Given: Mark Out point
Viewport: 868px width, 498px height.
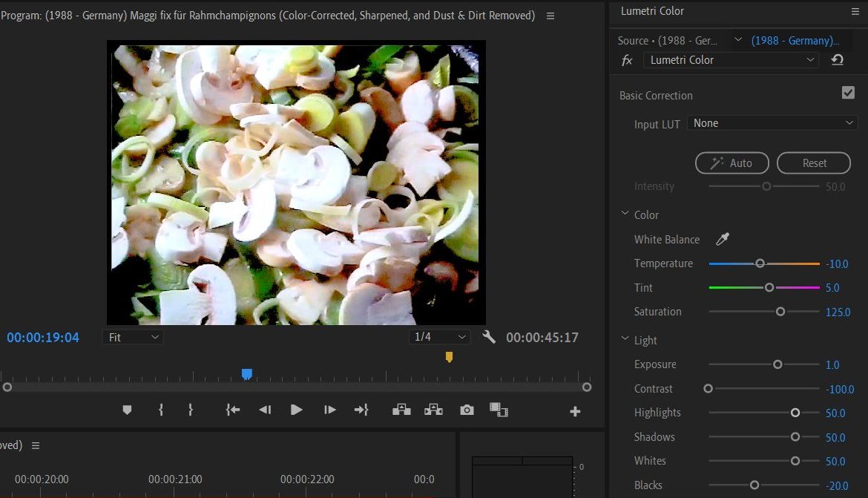Looking at the screenshot, I should pos(191,410).
